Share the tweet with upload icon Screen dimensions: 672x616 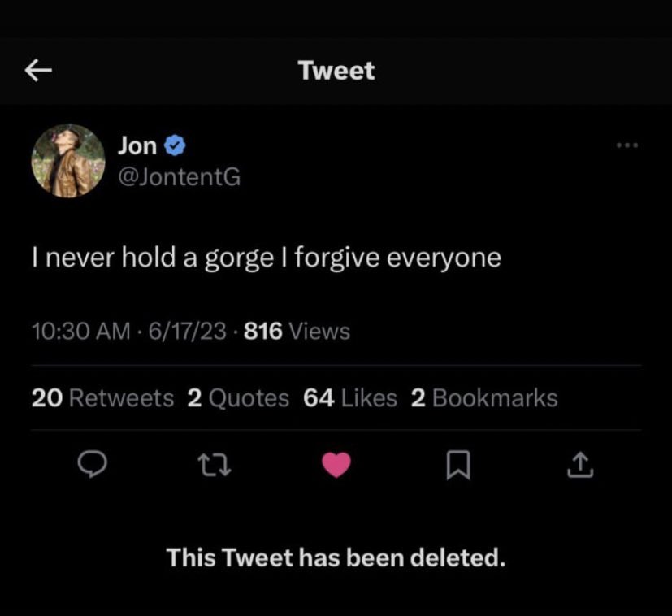(x=580, y=465)
